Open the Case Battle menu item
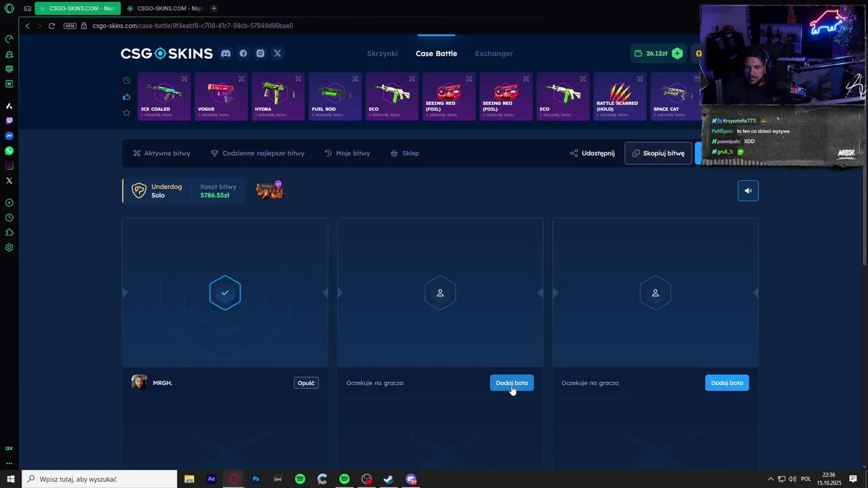The image size is (868, 488). coord(436,54)
